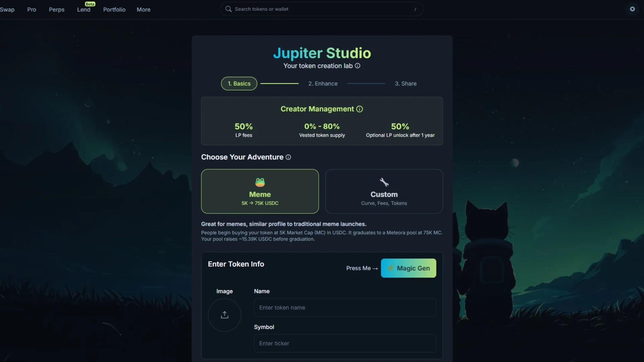The image size is (644, 362).
Task: Open the settings gear icon
Action: 632,9
